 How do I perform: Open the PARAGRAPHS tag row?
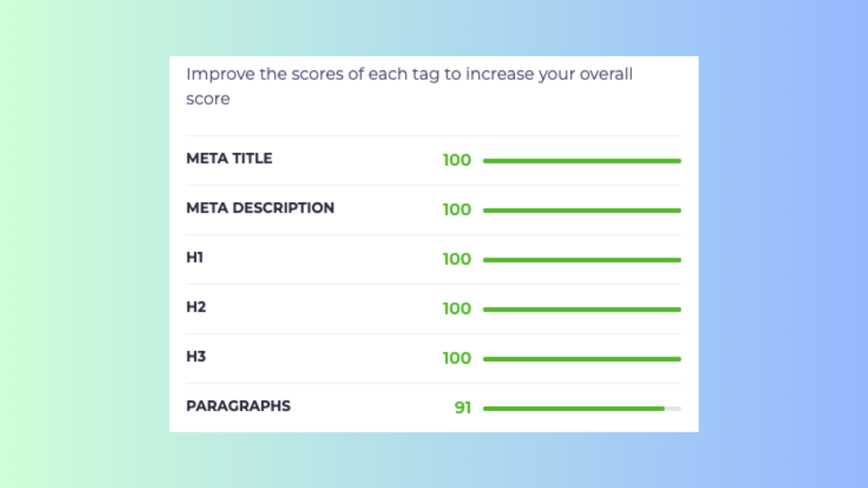pyautogui.click(x=433, y=407)
